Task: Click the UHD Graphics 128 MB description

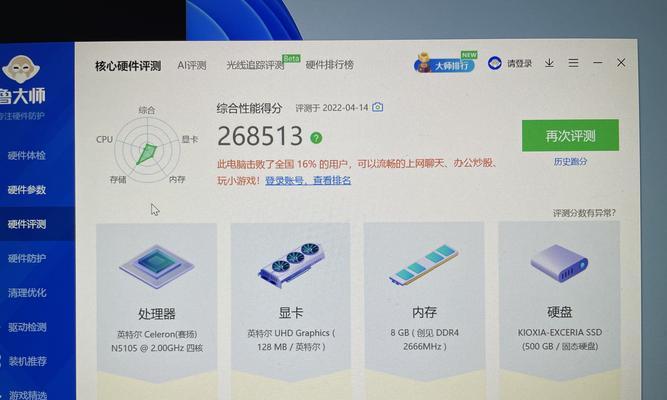Action: coord(291,340)
